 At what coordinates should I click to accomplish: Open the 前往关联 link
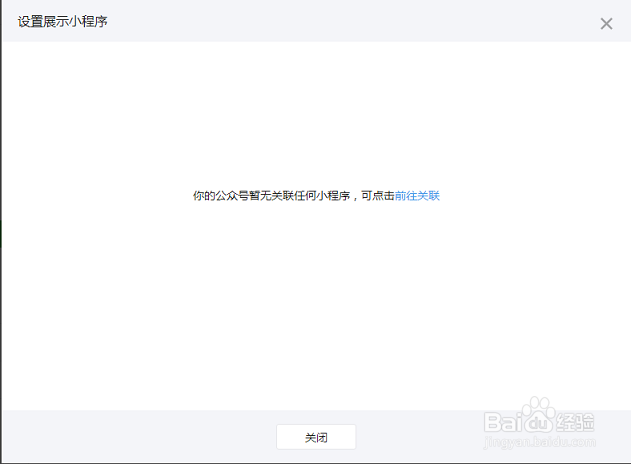pos(417,196)
